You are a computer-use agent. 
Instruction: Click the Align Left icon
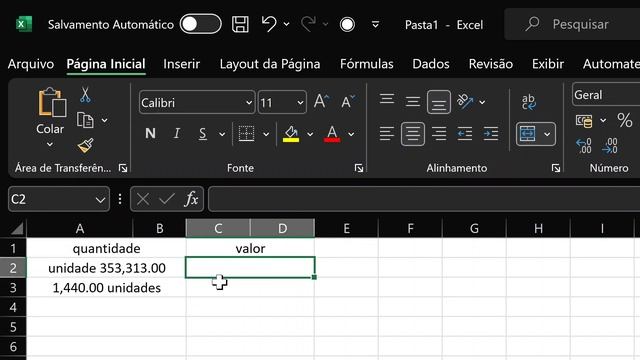tap(387, 133)
